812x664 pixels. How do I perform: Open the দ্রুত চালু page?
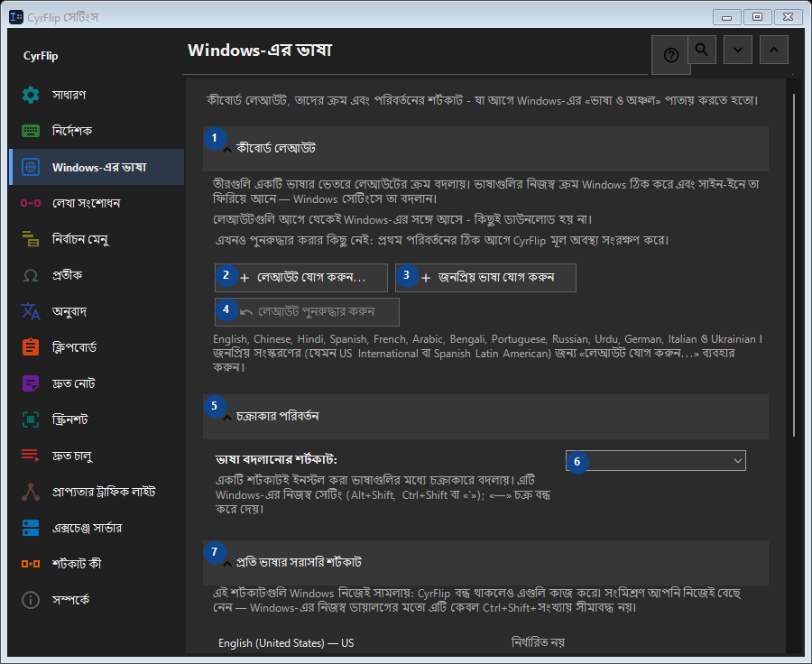[x=97, y=456]
